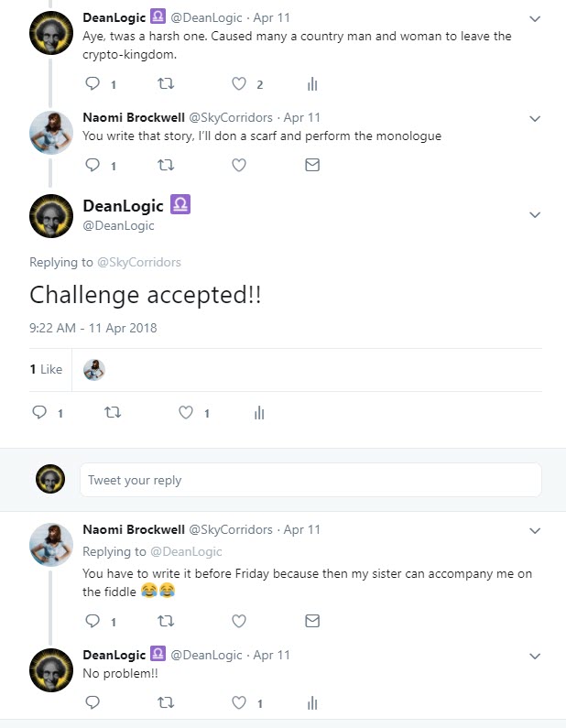566x728 pixels.
Task: Like Naomi's "don a scarf" tweet
Action: pos(239,166)
